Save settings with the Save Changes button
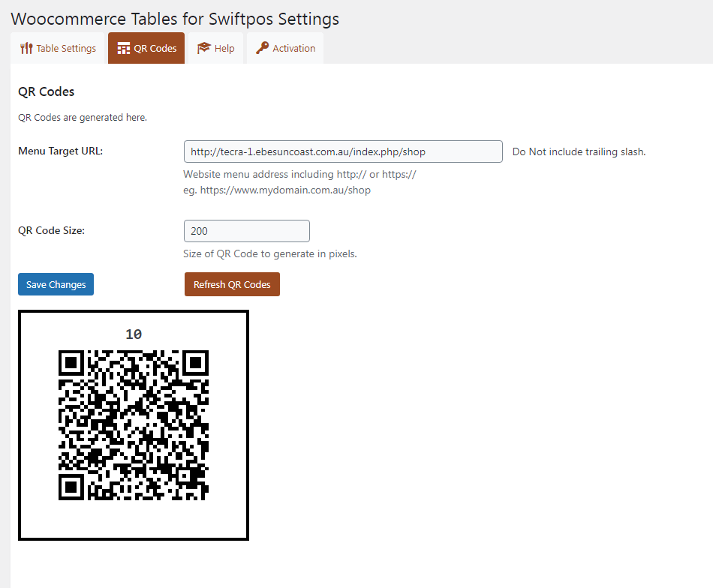Viewport: 713px width, 588px height. (x=56, y=284)
